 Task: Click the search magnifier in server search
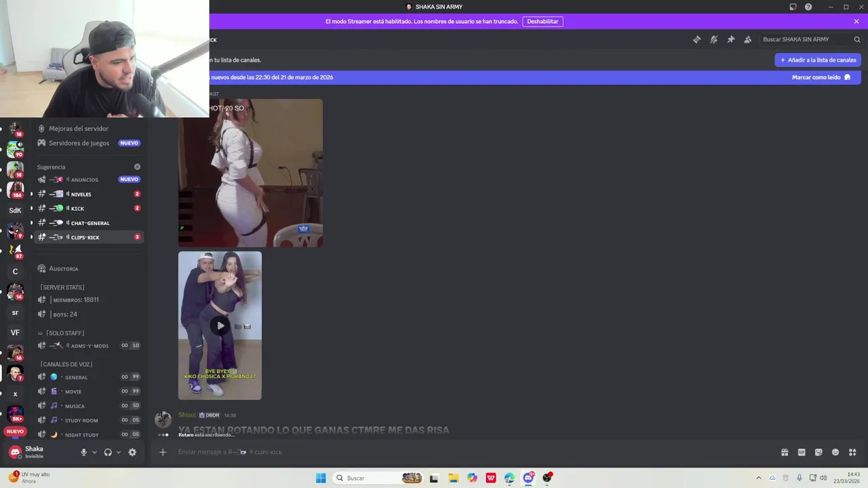(857, 39)
